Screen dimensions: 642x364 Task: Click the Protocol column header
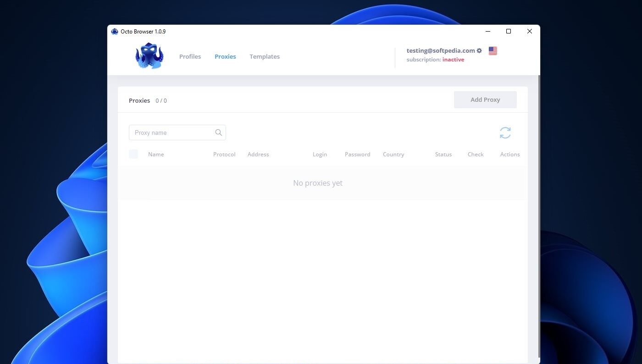pos(224,154)
